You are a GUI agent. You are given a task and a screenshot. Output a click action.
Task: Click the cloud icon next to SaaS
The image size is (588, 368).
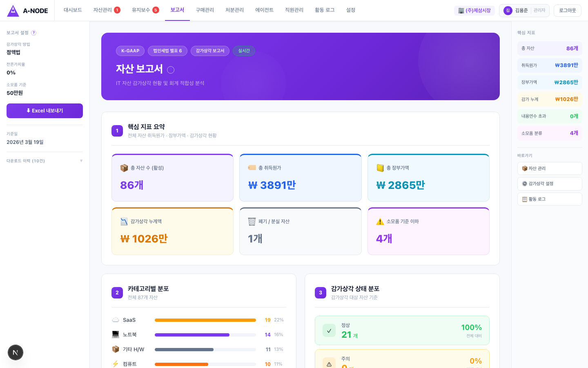pos(116,320)
